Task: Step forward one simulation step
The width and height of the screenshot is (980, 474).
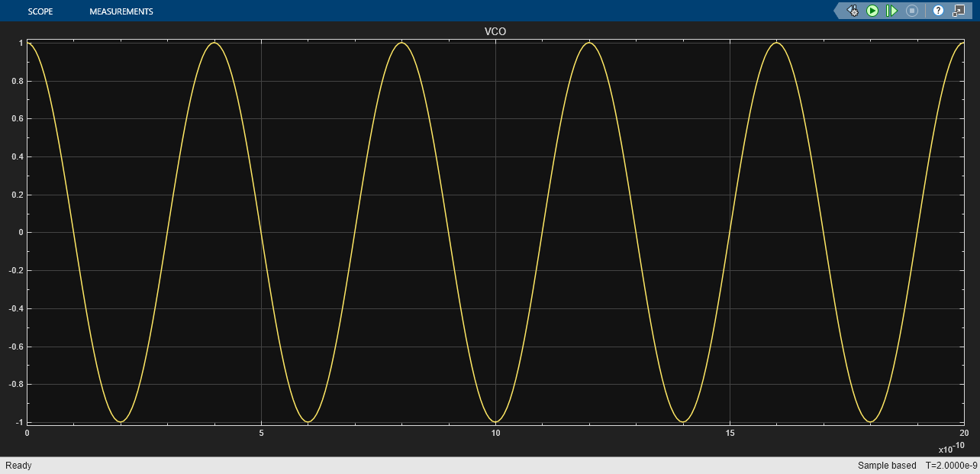Action: point(891,11)
